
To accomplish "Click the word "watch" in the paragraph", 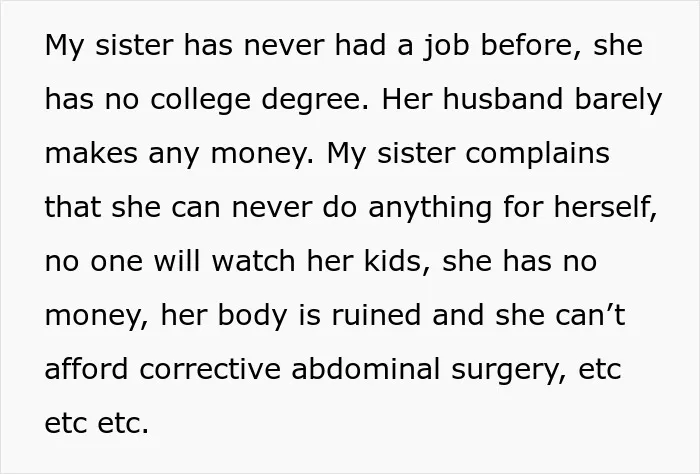I will (x=253, y=261).
